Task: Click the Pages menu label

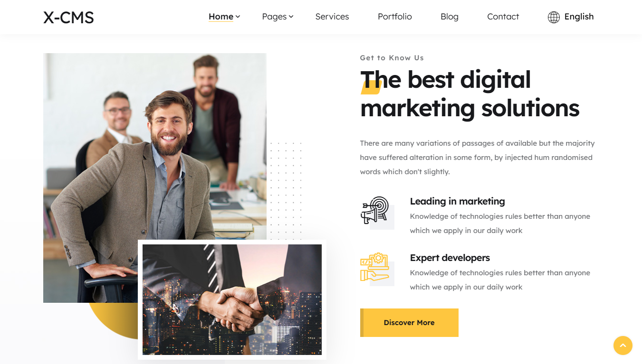Action: click(x=274, y=17)
